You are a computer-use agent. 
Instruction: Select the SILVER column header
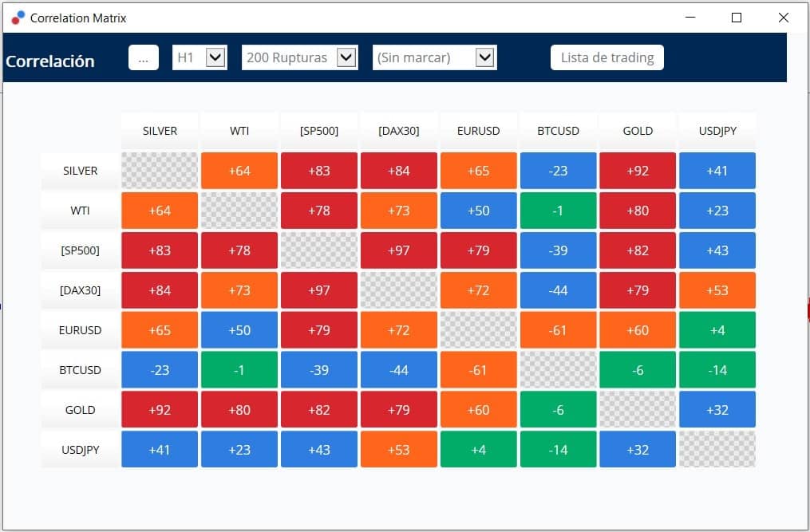point(160,131)
